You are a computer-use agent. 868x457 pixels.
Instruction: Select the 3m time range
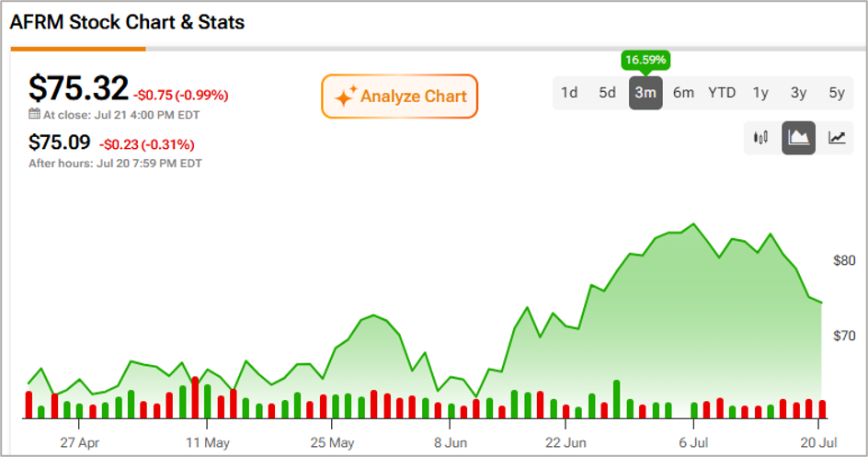[645, 92]
